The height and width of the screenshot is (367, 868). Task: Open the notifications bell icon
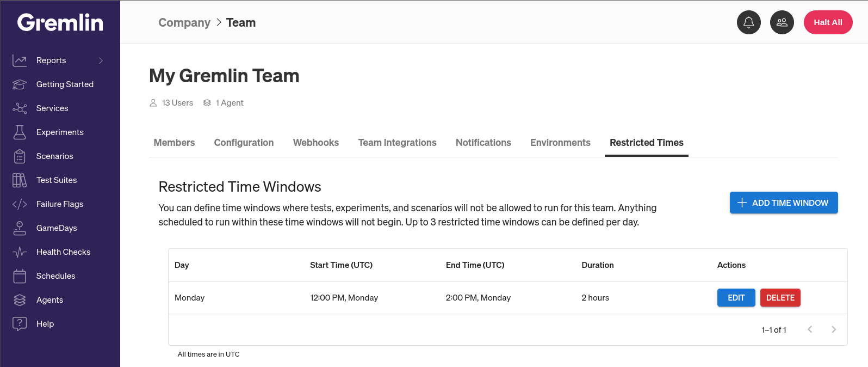click(749, 22)
